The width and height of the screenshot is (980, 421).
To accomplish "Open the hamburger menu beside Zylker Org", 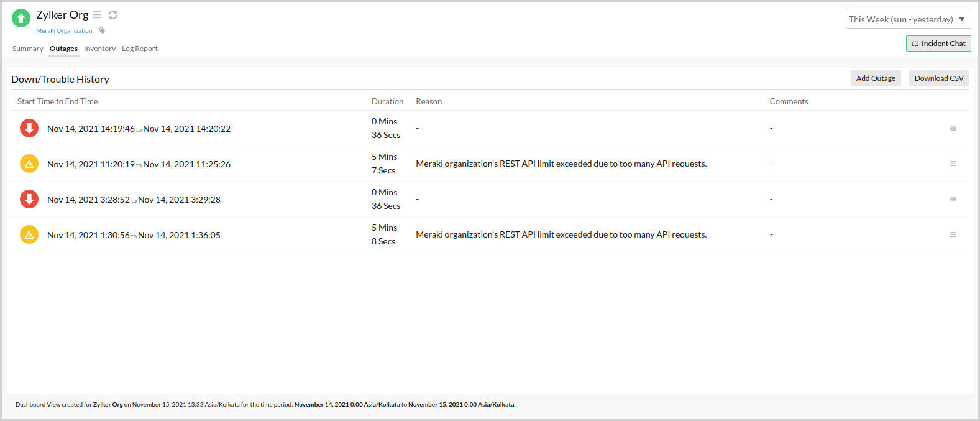I will coord(97,14).
